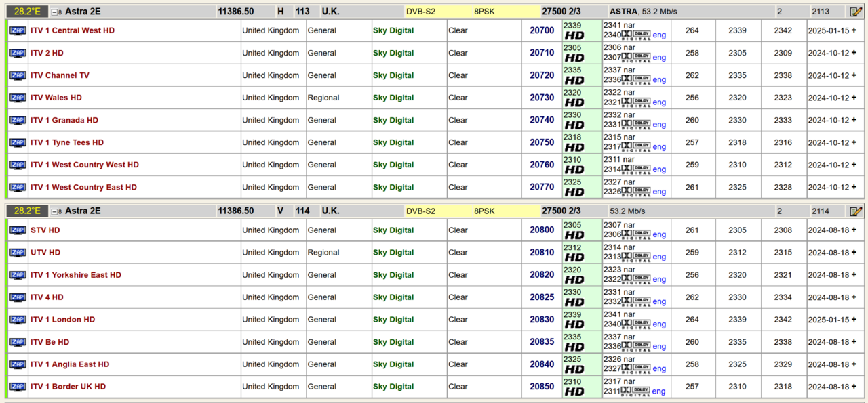Open the ITV 1 Yorkshire East HD link
The image size is (868, 403).
(x=75, y=275)
